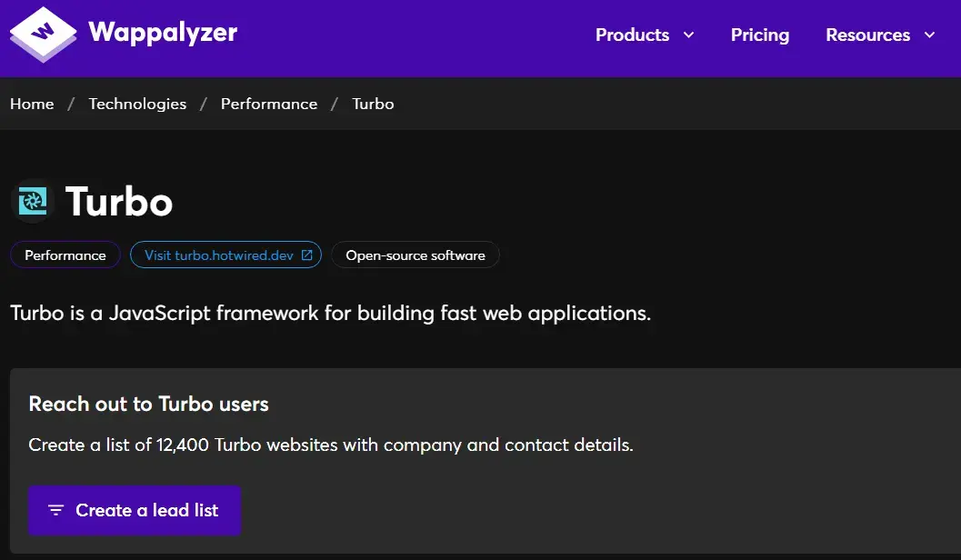This screenshot has width=961, height=560.
Task: Select the Turbo breadcrumb item
Action: point(373,104)
